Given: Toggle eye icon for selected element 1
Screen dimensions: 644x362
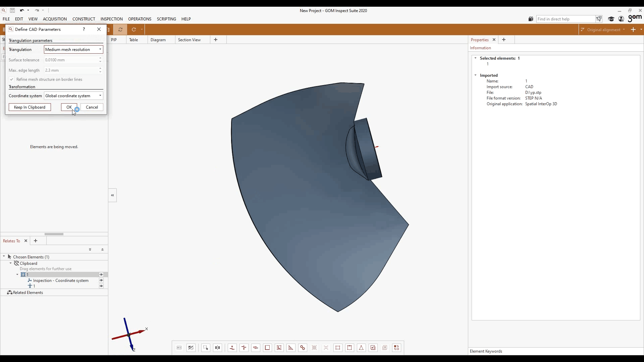Looking at the screenshot, I should pos(101,275).
